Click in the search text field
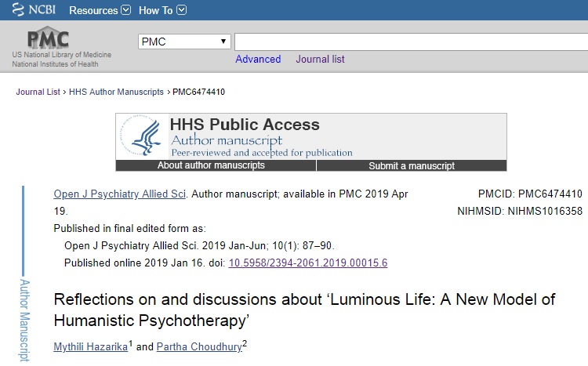This screenshot has width=588, height=366. (408, 42)
